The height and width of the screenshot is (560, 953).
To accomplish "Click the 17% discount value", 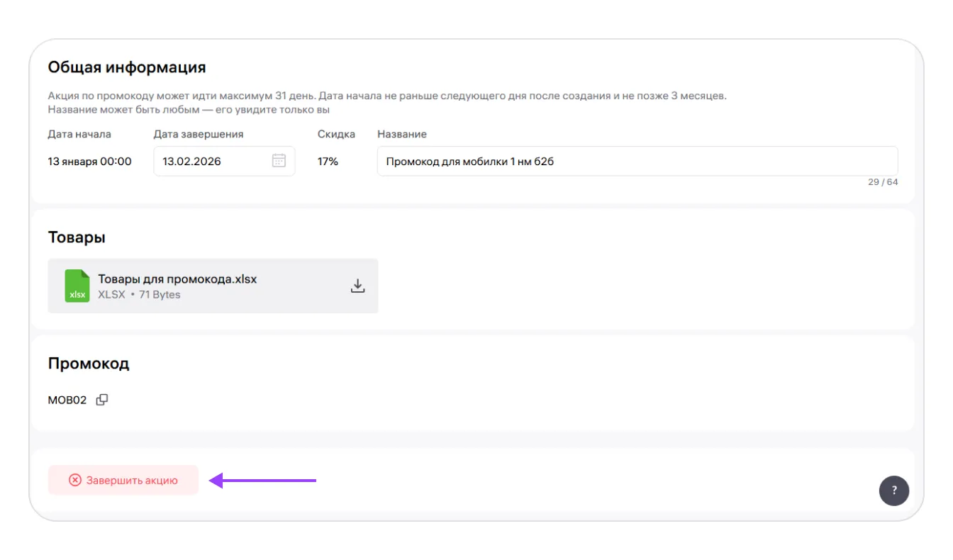I will [328, 162].
